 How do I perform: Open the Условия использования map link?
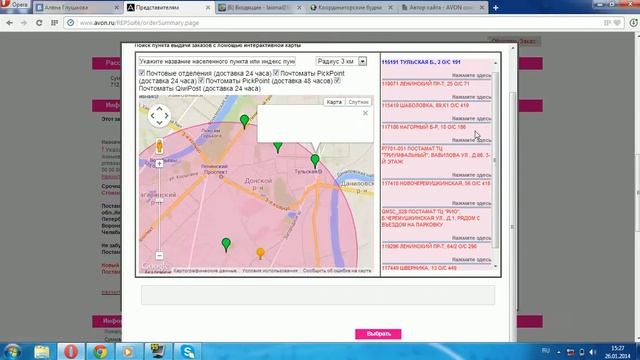click(270, 271)
